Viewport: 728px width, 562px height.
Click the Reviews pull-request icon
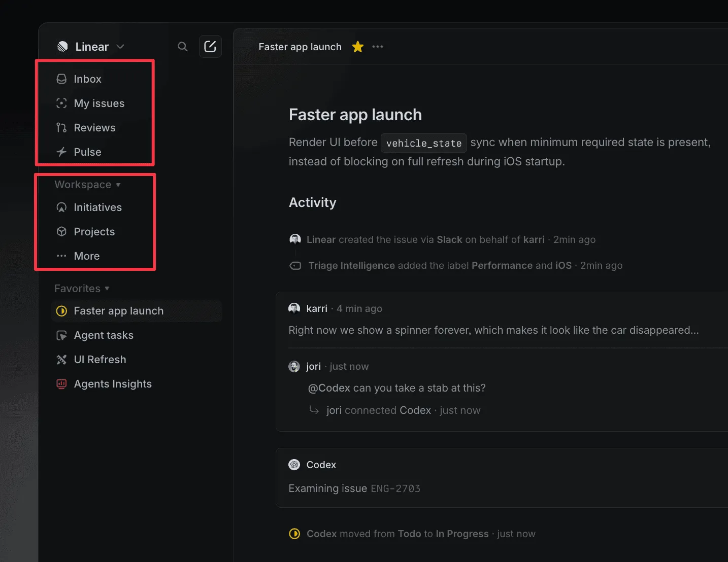(x=61, y=128)
